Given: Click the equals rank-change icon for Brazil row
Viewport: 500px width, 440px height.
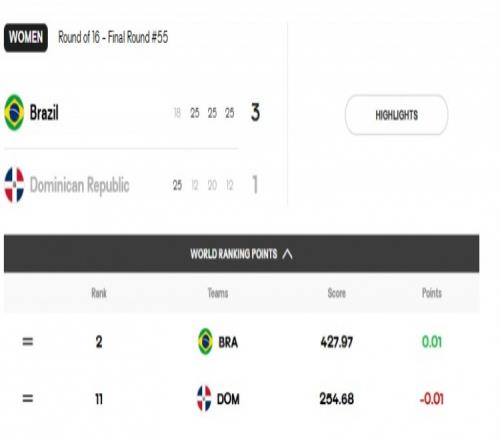Looking at the screenshot, I should 28,342.
